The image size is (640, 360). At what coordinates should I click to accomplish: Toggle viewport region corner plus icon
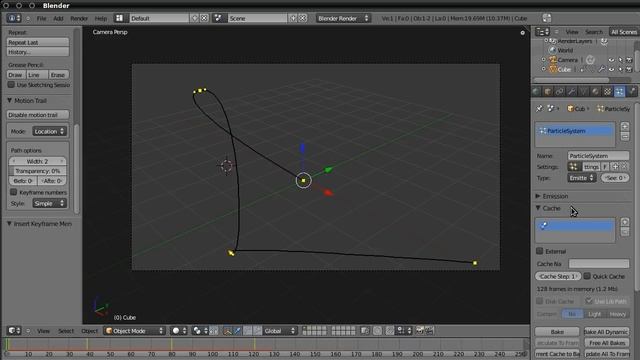point(522,33)
